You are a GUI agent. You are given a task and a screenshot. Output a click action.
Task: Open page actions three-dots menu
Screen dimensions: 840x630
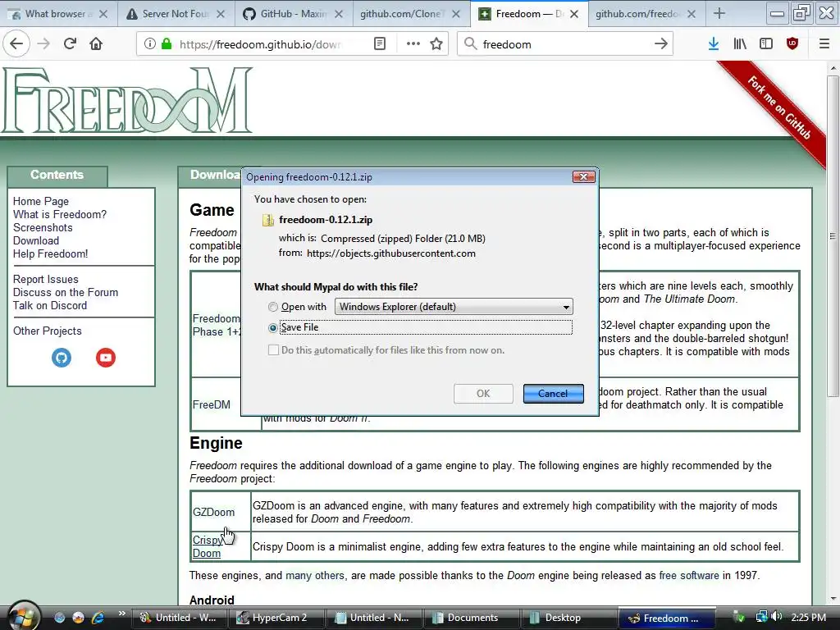(413, 44)
